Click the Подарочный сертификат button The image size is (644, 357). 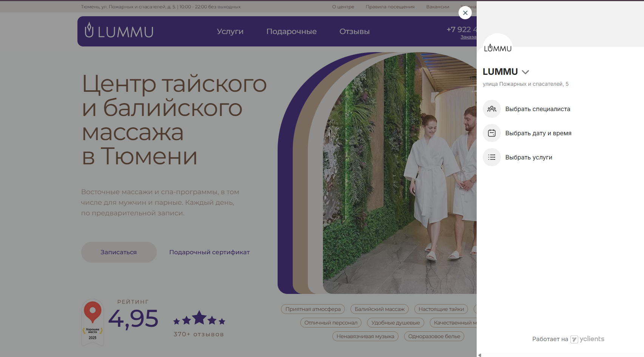209,252
